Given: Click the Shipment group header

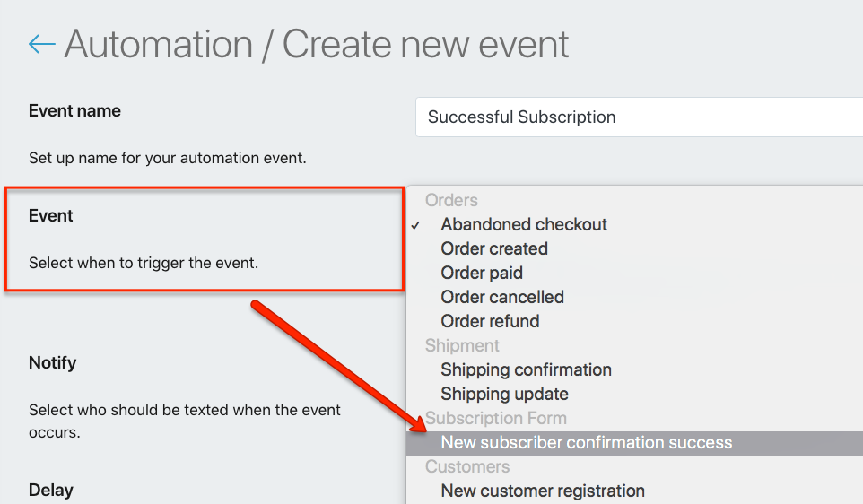Looking at the screenshot, I should 462,345.
